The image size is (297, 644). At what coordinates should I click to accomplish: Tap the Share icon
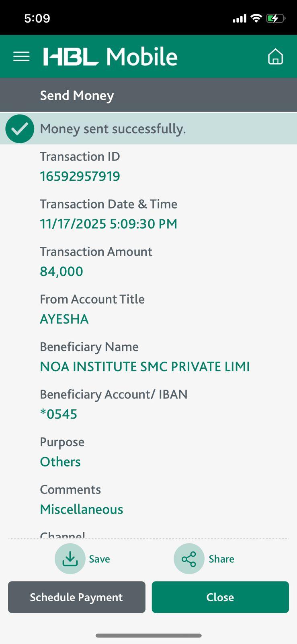[189, 559]
